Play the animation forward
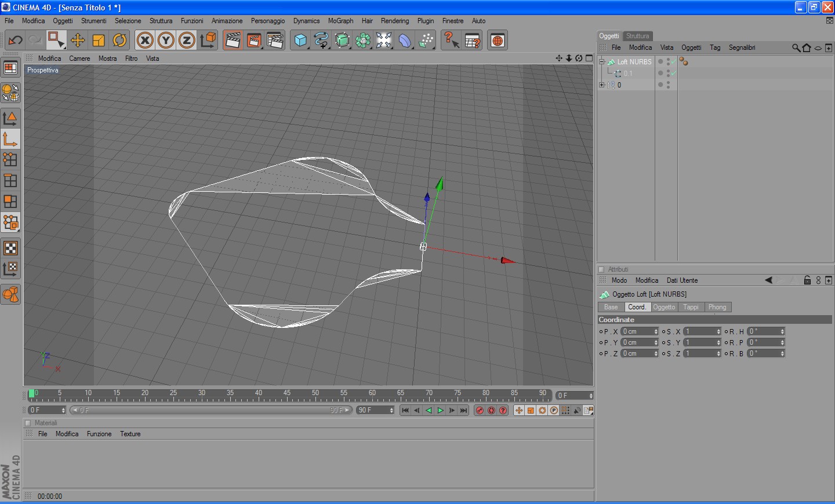The image size is (835, 504). (440, 410)
